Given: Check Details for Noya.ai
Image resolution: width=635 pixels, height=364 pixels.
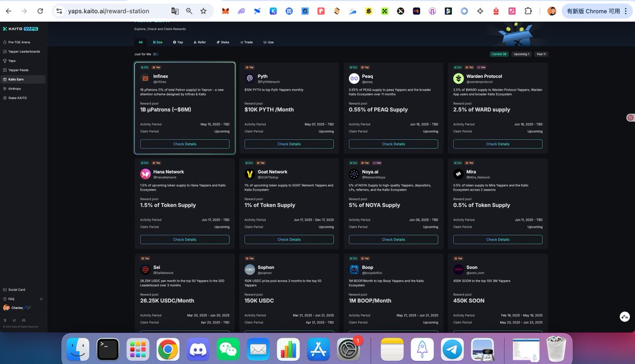Looking at the screenshot, I should (x=394, y=240).
